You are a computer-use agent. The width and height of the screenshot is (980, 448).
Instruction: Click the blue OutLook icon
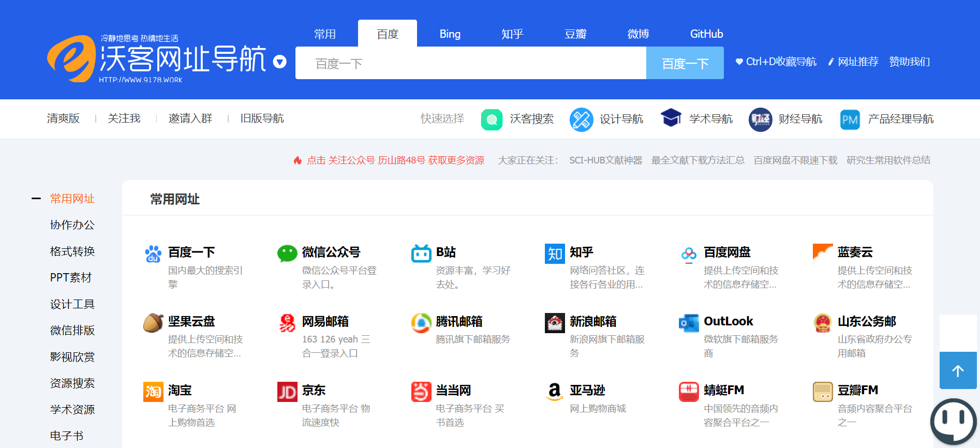click(689, 323)
